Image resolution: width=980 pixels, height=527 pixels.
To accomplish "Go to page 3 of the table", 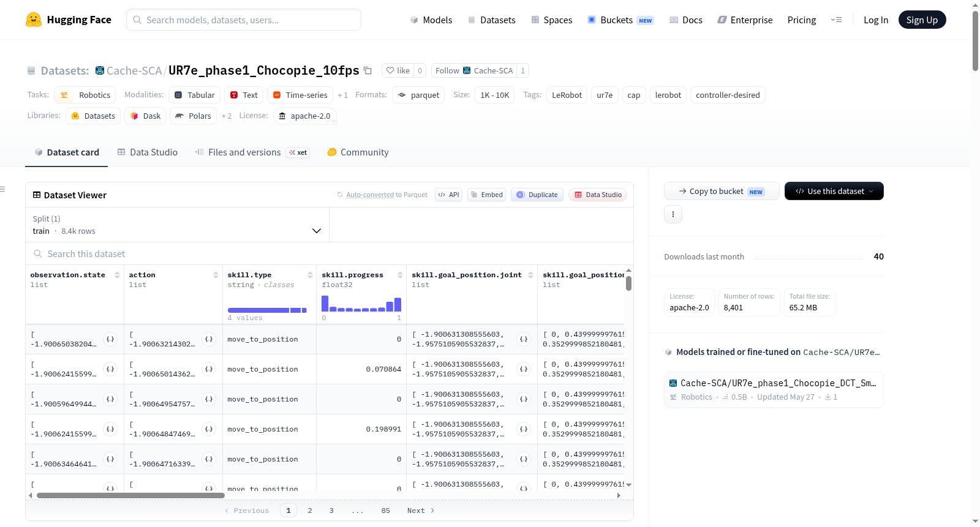I will pyautogui.click(x=331, y=510).
